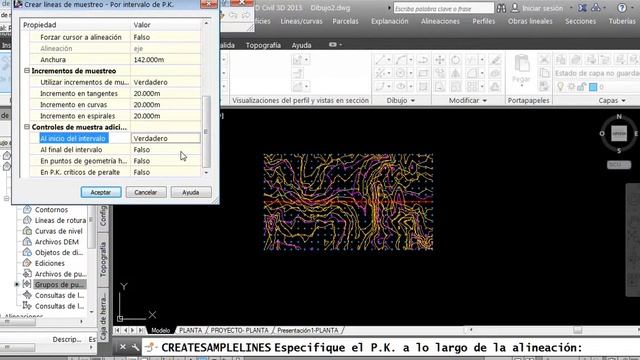640x360 pixels.
Task: Toggle Al inicio del intervalo Verdadero value
Action: (166, 138)
